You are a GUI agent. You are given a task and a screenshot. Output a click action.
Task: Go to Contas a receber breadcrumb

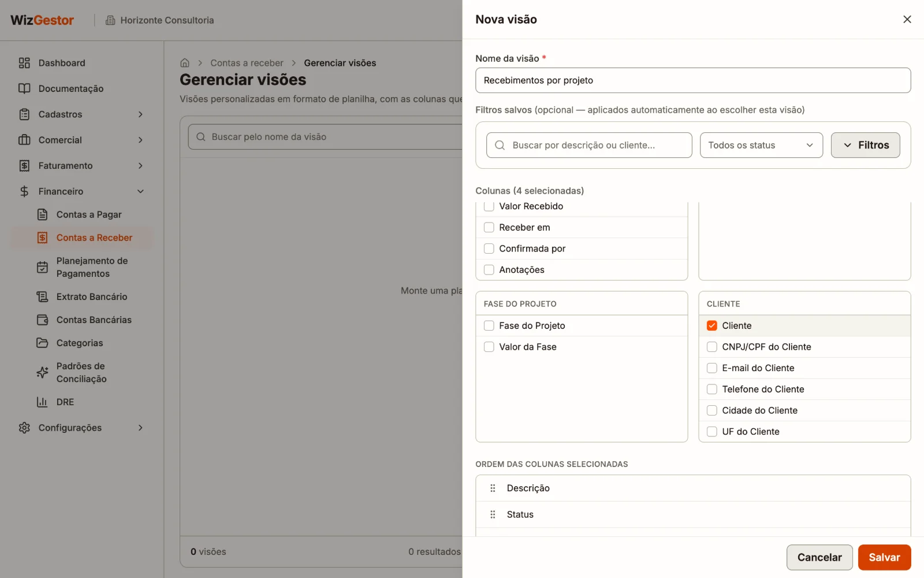click(x=247, y=63)
